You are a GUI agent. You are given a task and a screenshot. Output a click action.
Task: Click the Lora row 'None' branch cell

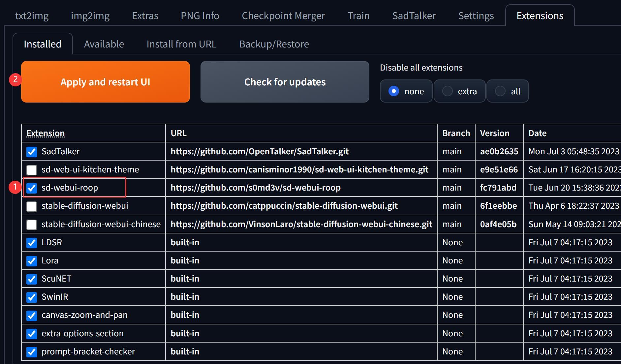point(452,260)
